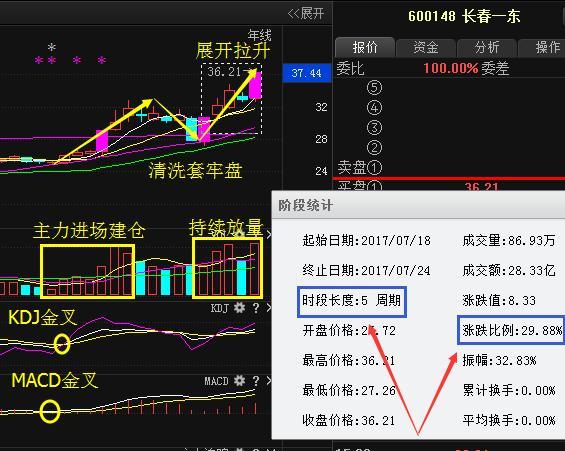Click the 时段长度 5 周期 value
The width and height of the screenshot is (565, 451).
[x=352, y=300]
